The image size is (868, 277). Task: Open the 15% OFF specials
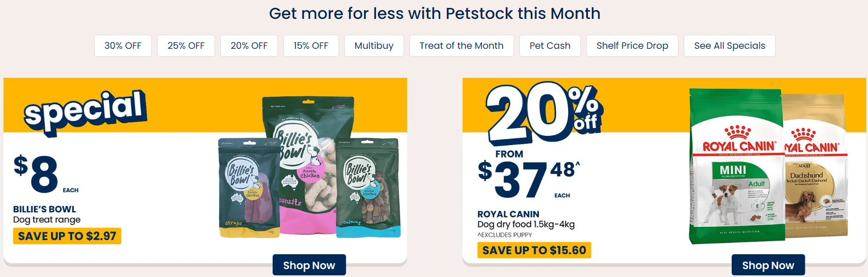(311, 46)
